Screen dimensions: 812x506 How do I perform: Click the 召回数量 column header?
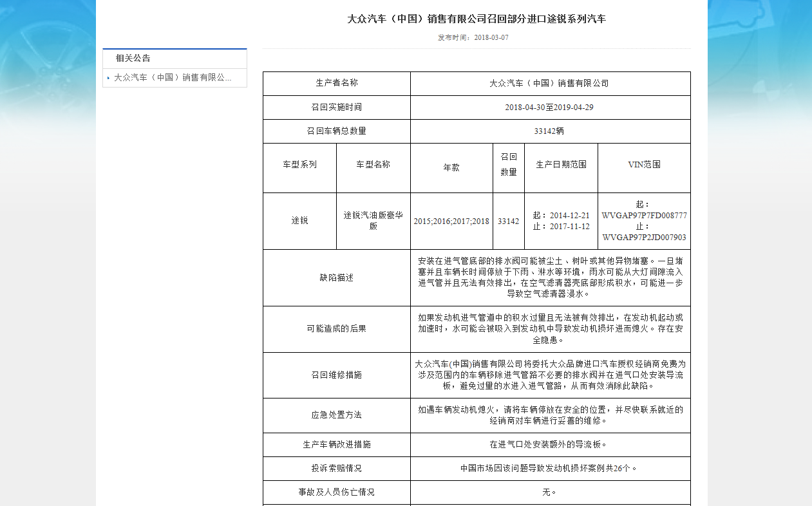tap(509, 164)
